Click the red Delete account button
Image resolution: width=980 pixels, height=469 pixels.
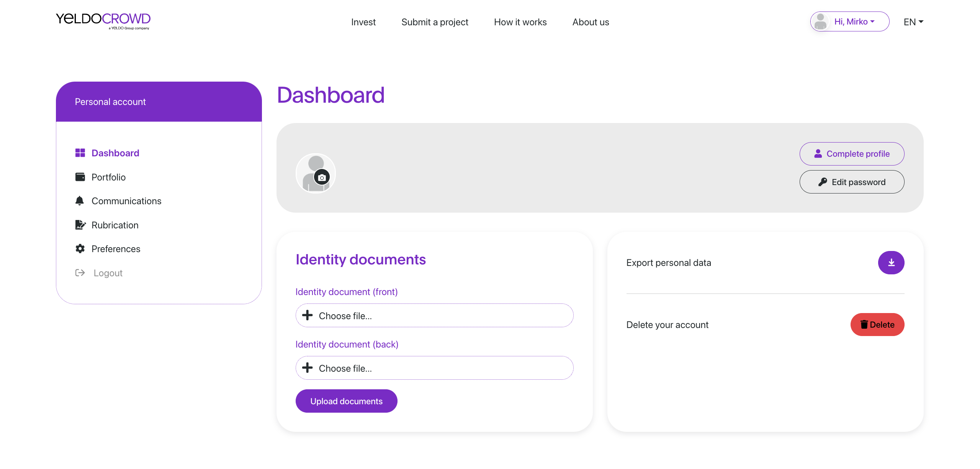click(877, 325)
